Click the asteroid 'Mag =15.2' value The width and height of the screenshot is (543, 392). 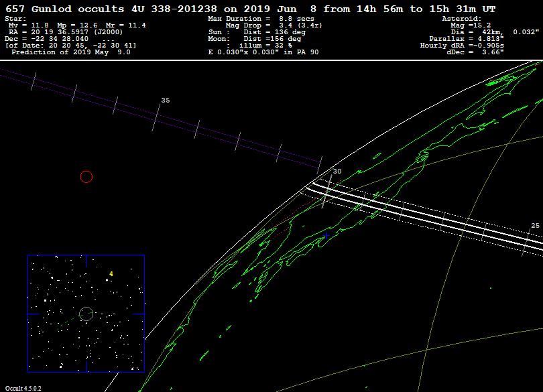pyautogui.click(x=471, y=25)
